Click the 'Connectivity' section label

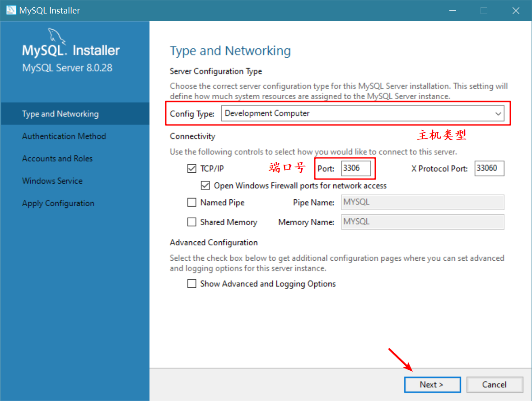pos(192,136)
